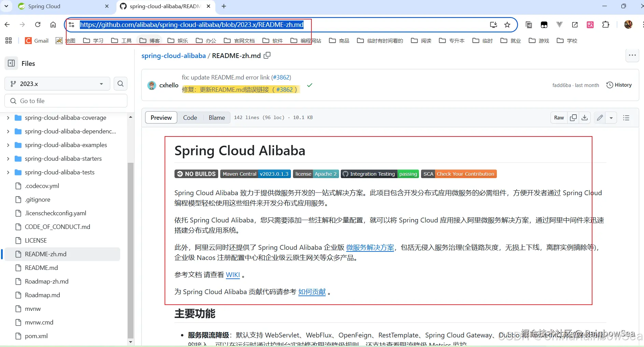The height and width of the screenshot is (347, 644).
Task: Close the Spring Cloud tab
Action: (107, 6)
